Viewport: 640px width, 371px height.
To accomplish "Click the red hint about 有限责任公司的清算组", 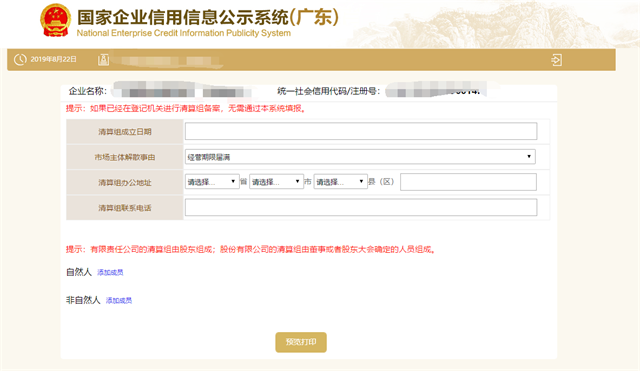I will click(251, 249).
